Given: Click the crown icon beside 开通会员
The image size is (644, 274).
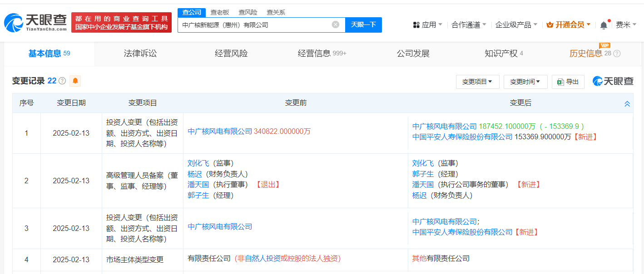Looking at the screenshot, I should [550, 25].
